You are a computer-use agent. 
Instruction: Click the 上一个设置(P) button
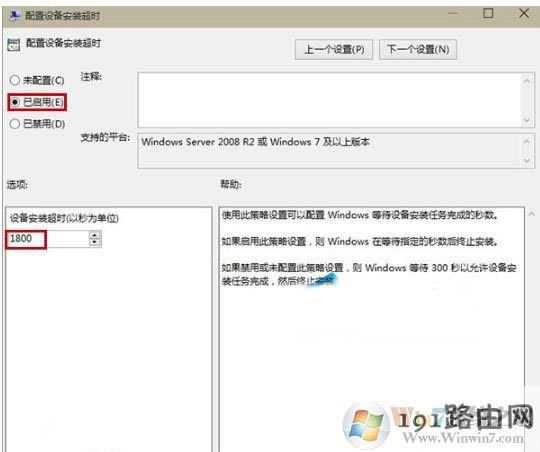point(334,50)
